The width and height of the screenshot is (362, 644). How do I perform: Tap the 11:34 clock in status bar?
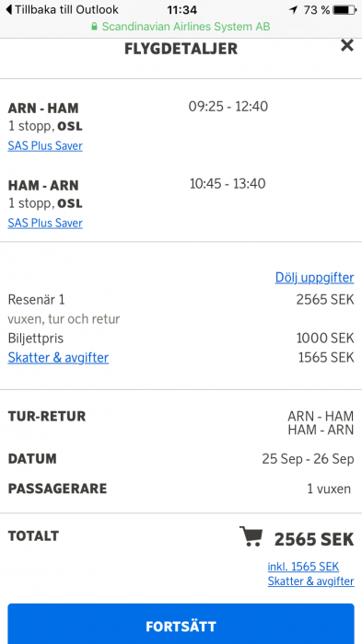coord(181,10)
